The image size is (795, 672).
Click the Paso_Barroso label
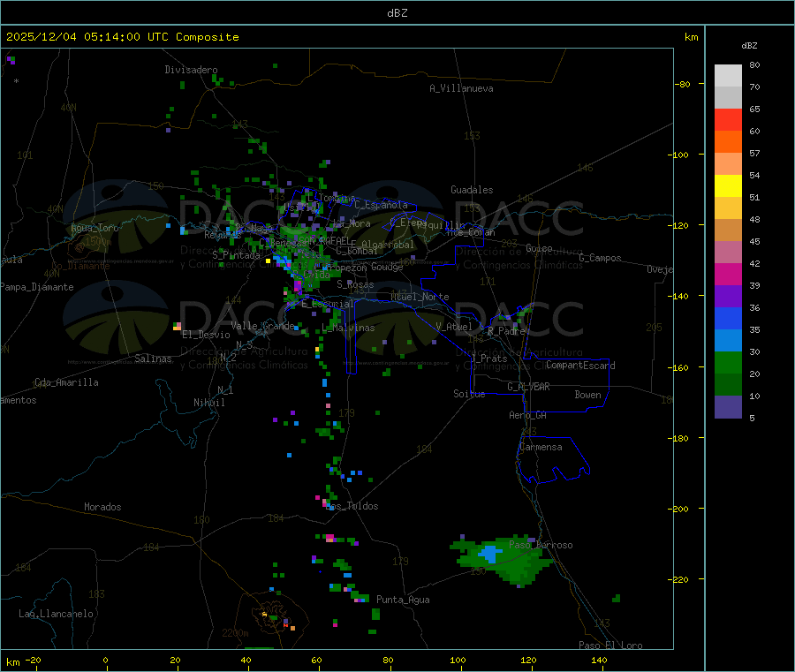[x=541, y=545]
